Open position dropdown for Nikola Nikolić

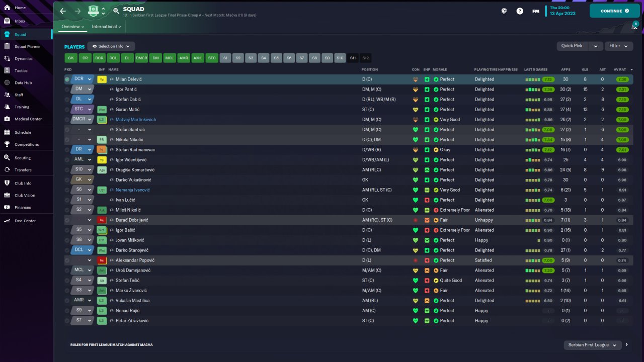point(83,140)
